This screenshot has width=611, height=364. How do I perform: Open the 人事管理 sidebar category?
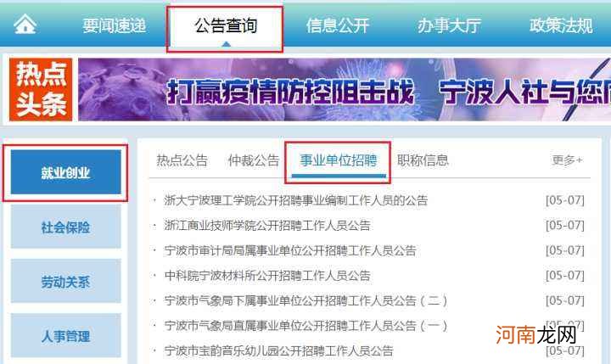pos(65,335)
